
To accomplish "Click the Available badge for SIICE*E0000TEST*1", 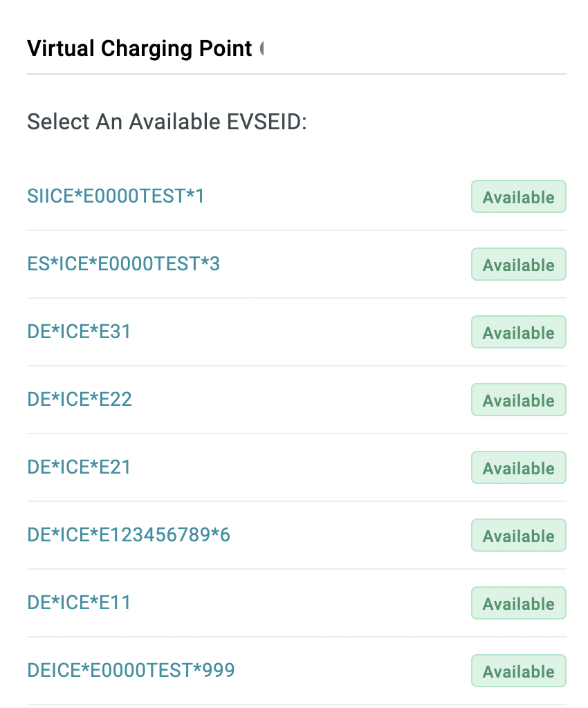I will (x=518, y=197).
